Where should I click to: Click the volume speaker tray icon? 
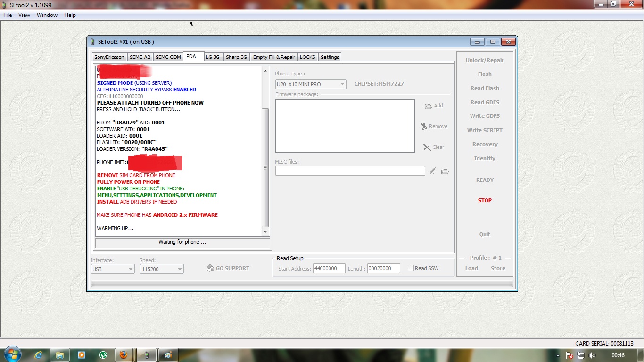[x=592, y=355]
